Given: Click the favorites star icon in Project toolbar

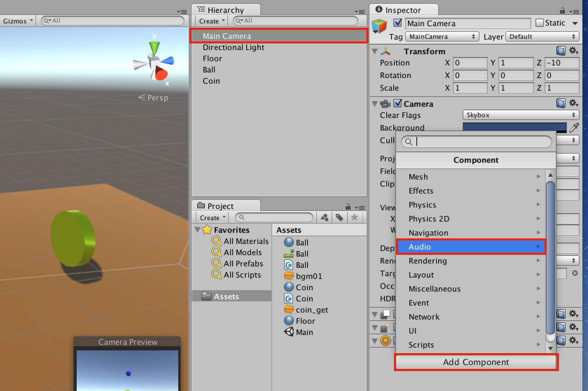Looking at the screenshot, I should 355,217.
